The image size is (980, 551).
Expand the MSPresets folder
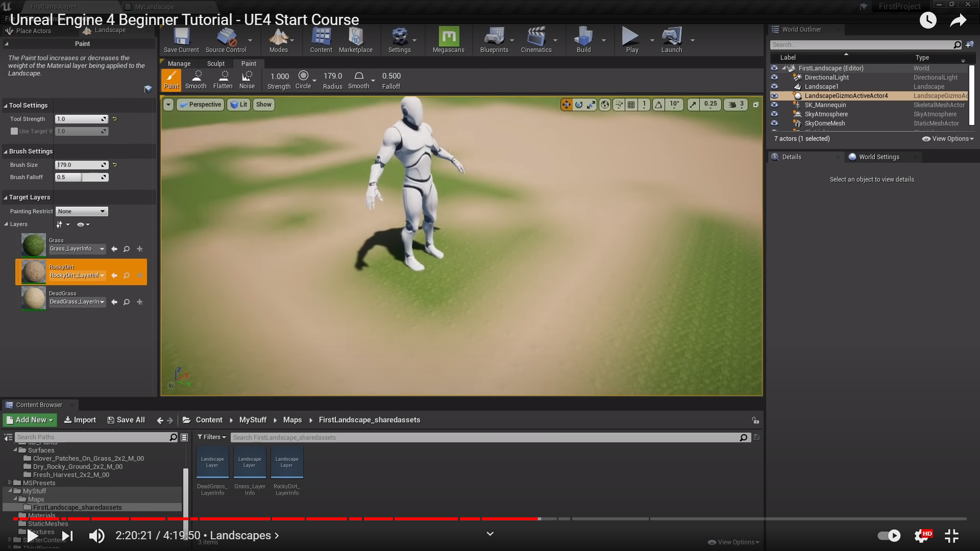coord(10,482)
